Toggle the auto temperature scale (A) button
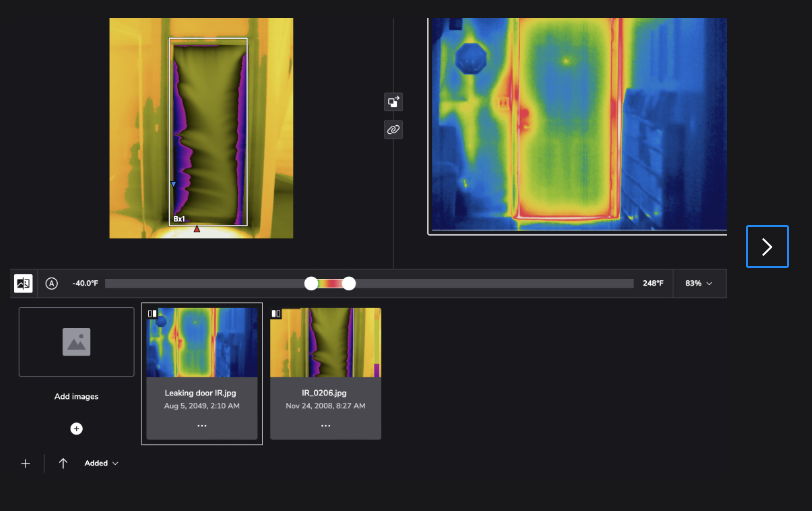The height and width of the screenshot is (511, 812). pos(52,283)
